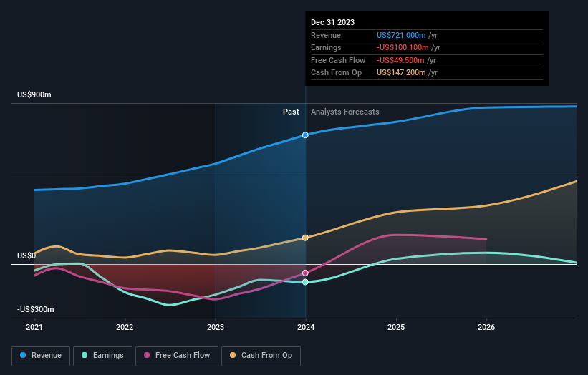Image resolution: width=588 pixels, height=375 pixels.
Task: Click the Earnings row label in tooltip
Action: [326, 47]
